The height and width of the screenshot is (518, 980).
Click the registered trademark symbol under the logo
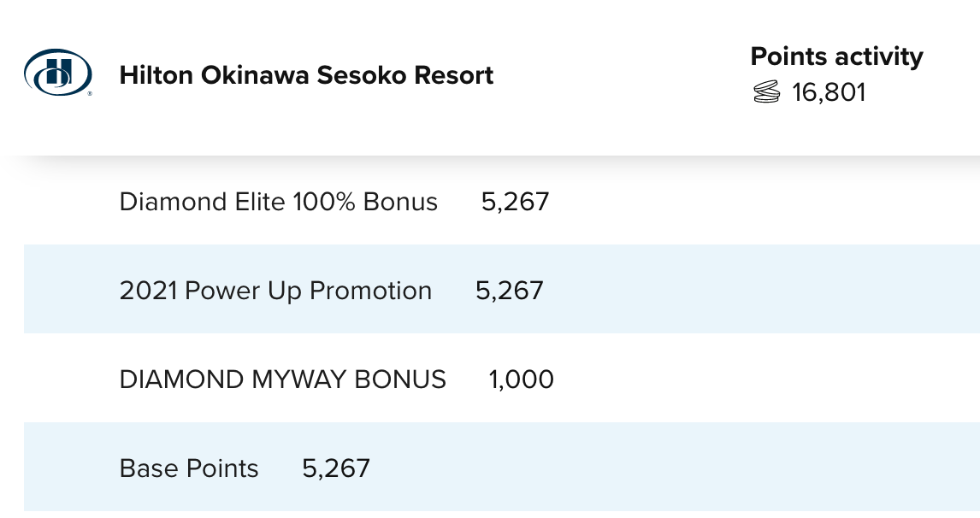point(90,93)
